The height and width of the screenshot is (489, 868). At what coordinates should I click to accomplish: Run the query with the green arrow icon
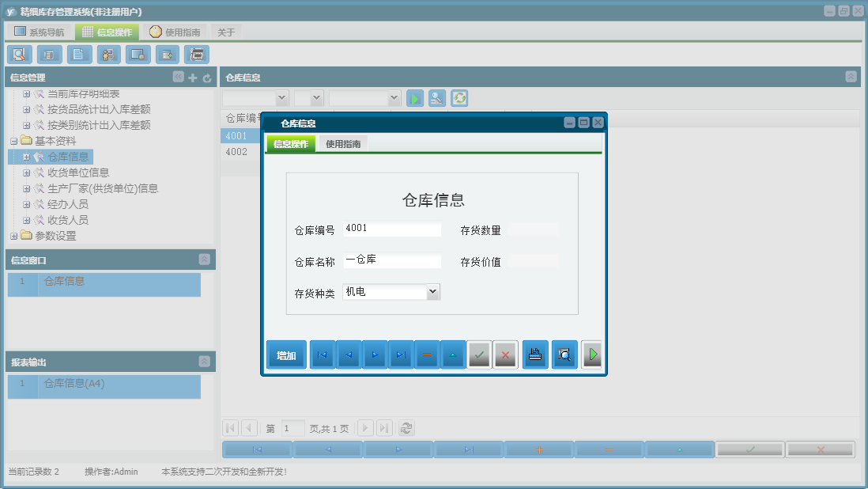[414, 98]
